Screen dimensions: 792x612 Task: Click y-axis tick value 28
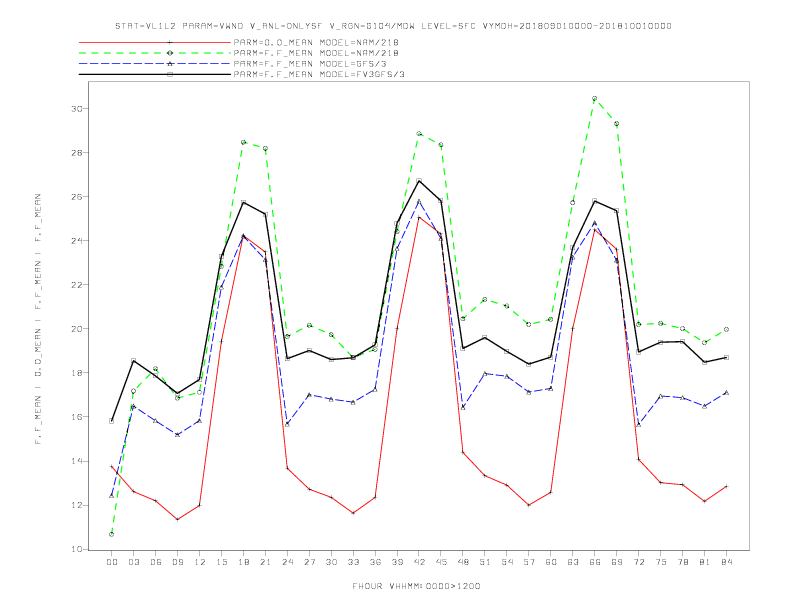coord(78,152)
